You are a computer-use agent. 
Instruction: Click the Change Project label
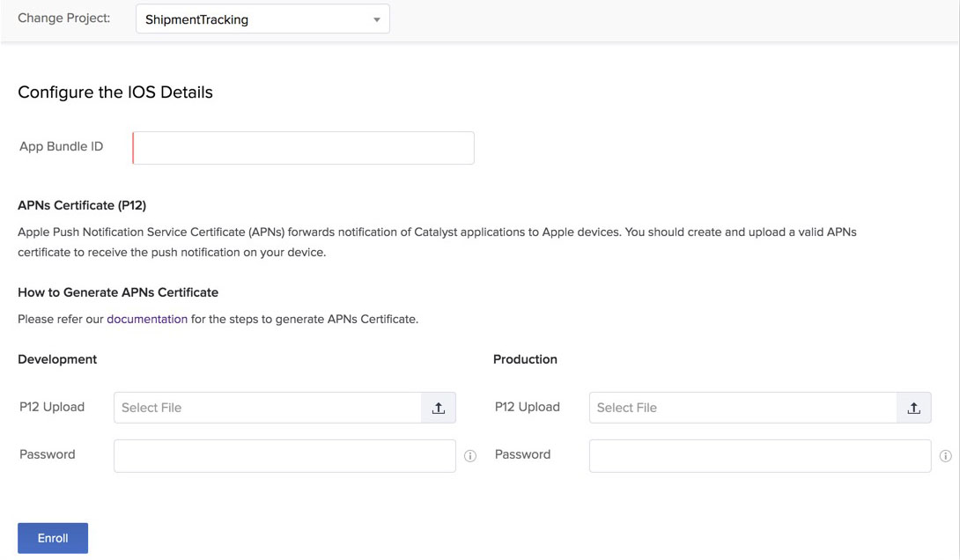click(x=63, y=17)
